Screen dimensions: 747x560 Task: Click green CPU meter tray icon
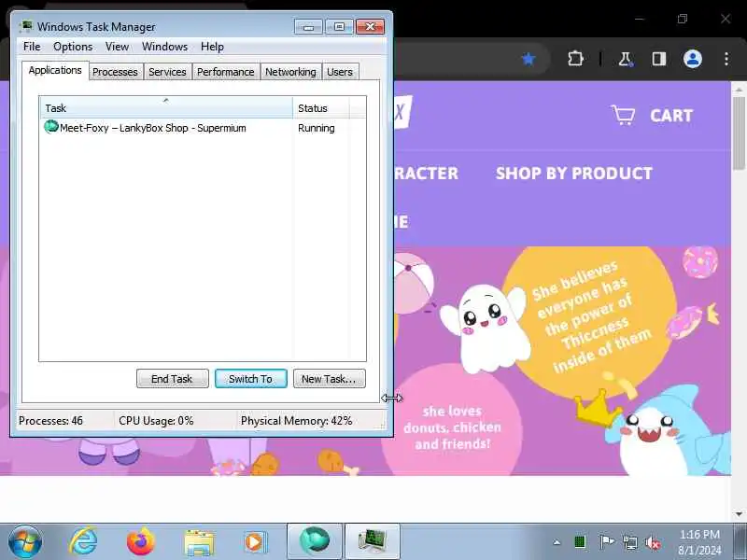(x=580, y=542)
